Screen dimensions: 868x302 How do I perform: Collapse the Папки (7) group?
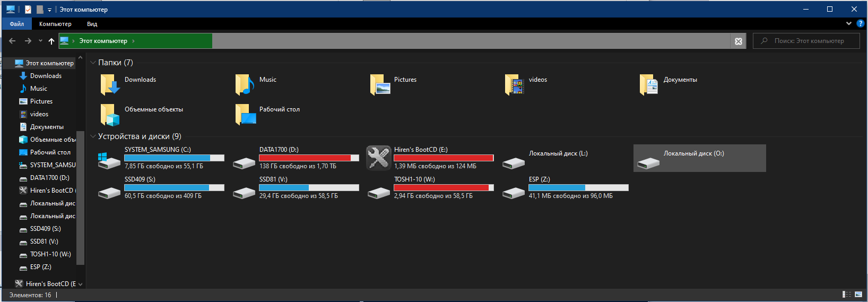click(x=93, y=63)
